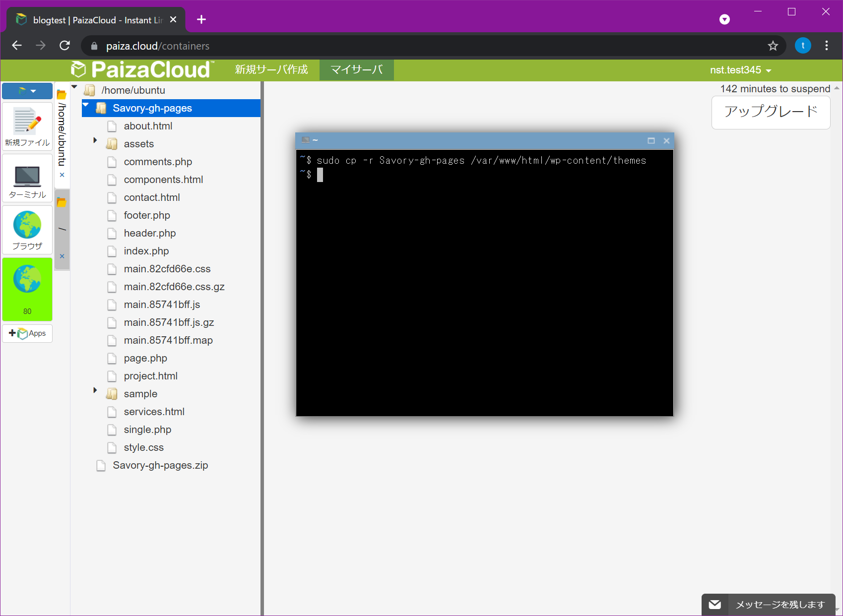Open footer.php file

[147, 215]
